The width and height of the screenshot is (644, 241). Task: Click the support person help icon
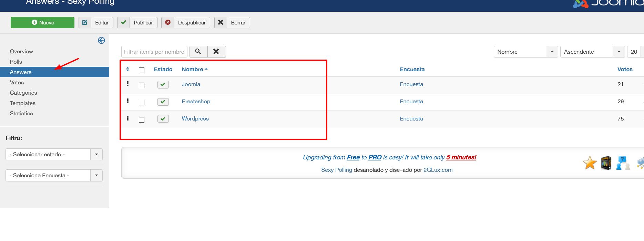click(x=623, y=163)
